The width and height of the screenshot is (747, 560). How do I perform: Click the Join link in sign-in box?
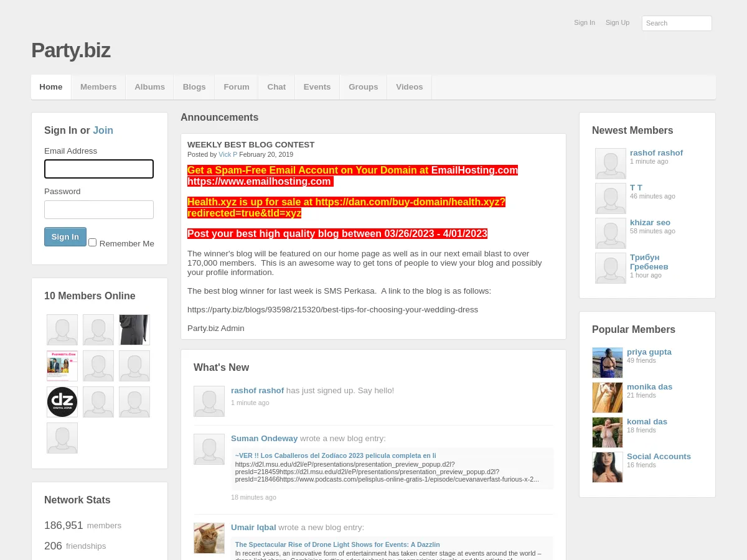pyautogui.click(x=103, y=130)
